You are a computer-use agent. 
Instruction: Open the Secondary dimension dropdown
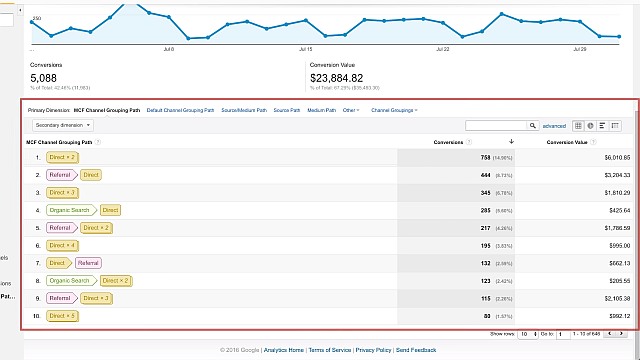(x=63, y=125)
